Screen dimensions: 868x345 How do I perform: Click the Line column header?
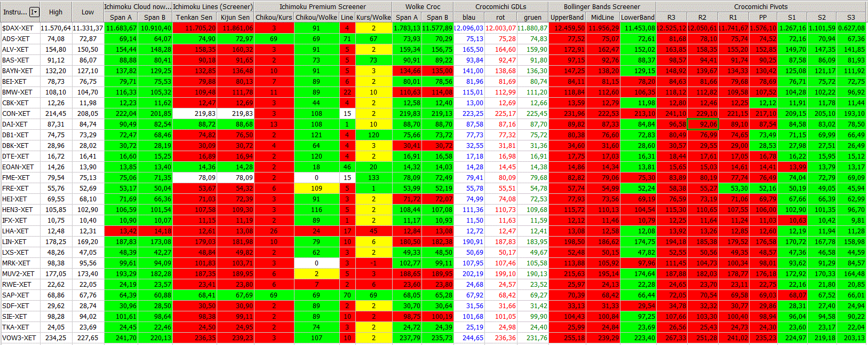click(347, 17)
